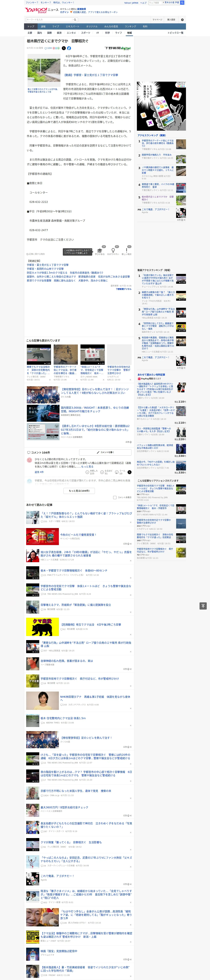Open the スポーツ category
This screenshot has width=210, height=980.
86,33
